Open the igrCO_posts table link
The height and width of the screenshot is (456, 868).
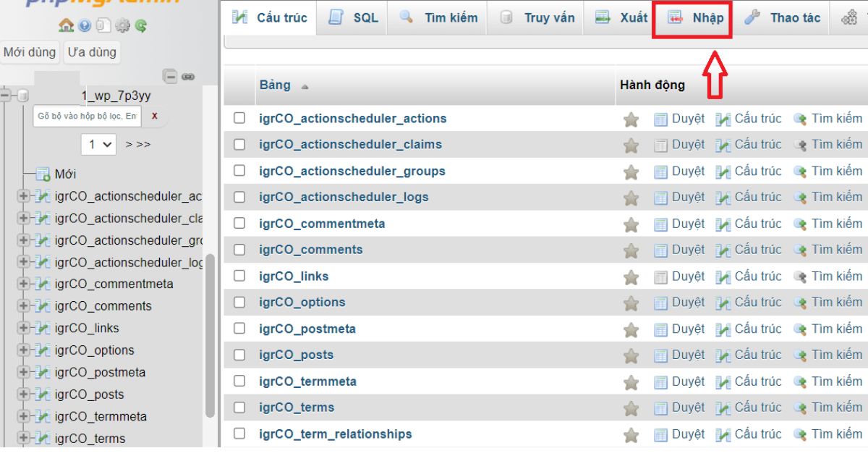[x=297, y=355]
